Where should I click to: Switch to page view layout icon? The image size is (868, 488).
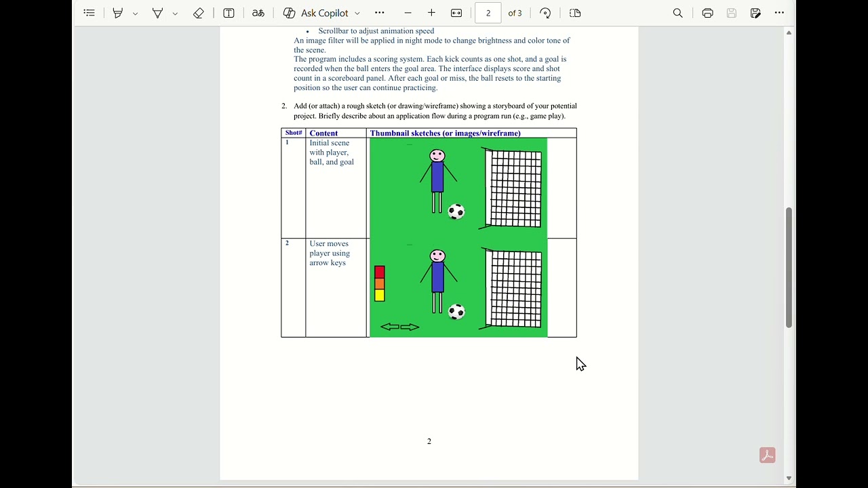point(575,13)
